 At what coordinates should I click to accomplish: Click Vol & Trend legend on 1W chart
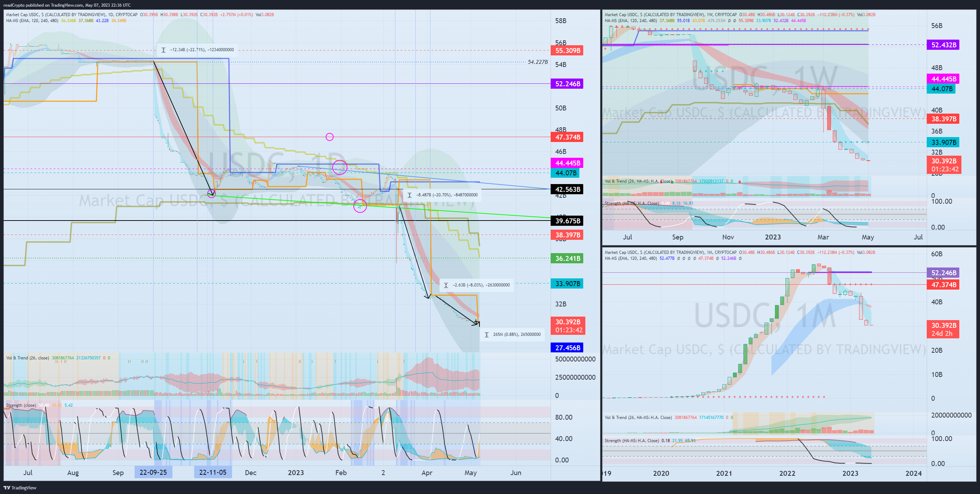point(638,181)
